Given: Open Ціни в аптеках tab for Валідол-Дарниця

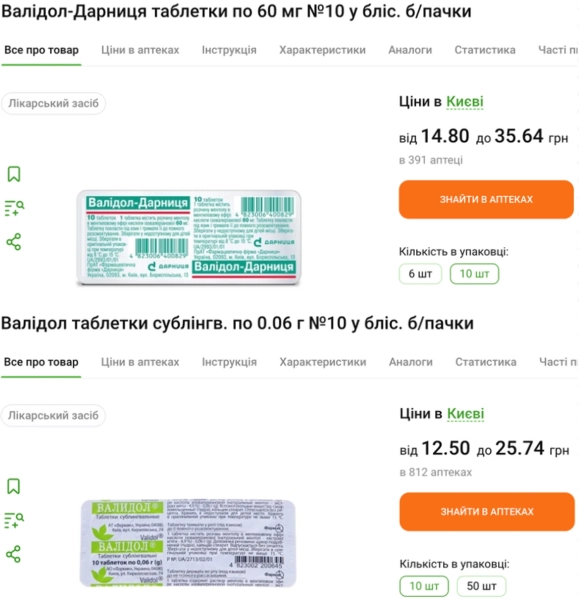Looking at the screenshot, I should [140, 50].
